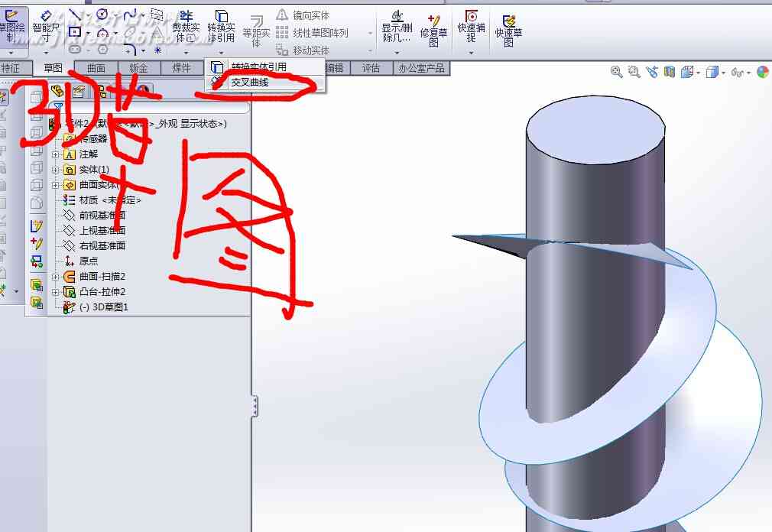This screenshot has height=532, width=772.
Task: Select (-) 3D草图1 in the tree
Action: [x=96, y=307]
